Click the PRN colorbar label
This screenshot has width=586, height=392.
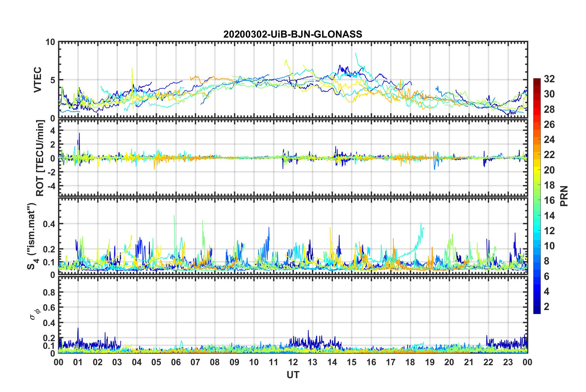point(564,196)
